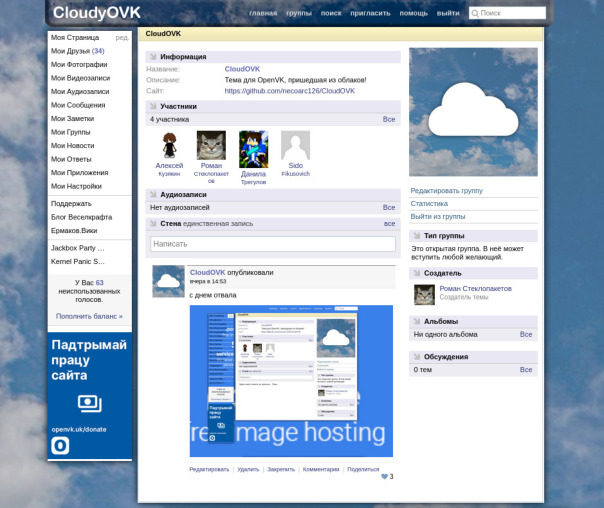Click the donate money icon in banner
The width and height of the screenshot is (604, 508).
pos(89,404)
